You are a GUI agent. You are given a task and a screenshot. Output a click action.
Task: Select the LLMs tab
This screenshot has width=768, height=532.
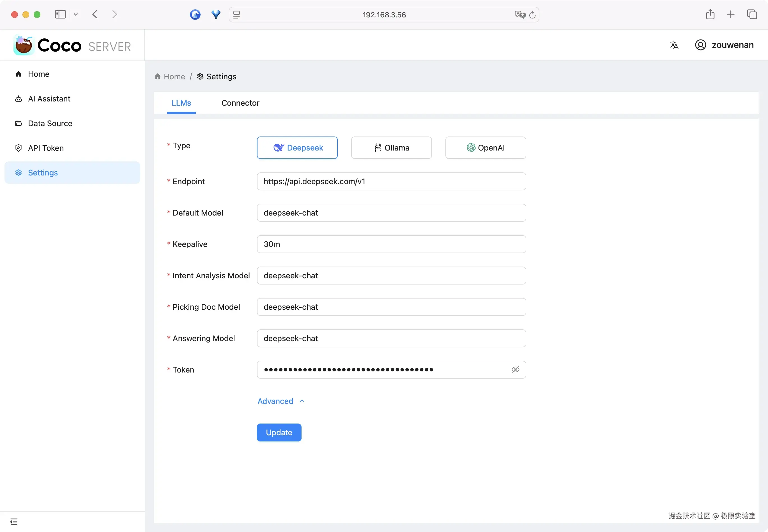(181, 103)
